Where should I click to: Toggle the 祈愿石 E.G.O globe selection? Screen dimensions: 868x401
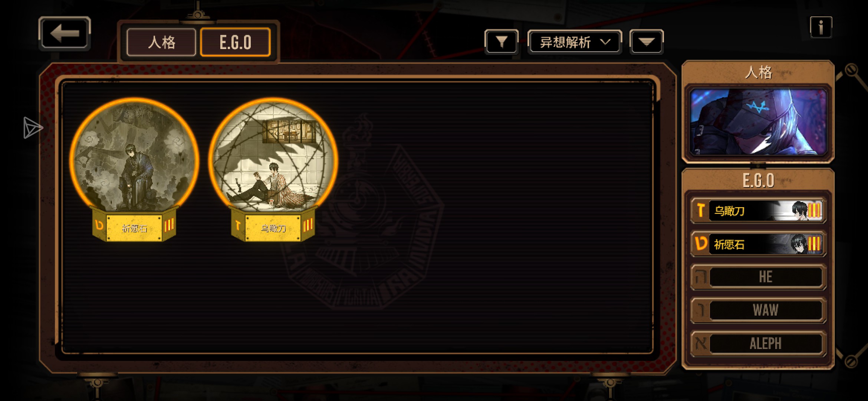(134, 170)
